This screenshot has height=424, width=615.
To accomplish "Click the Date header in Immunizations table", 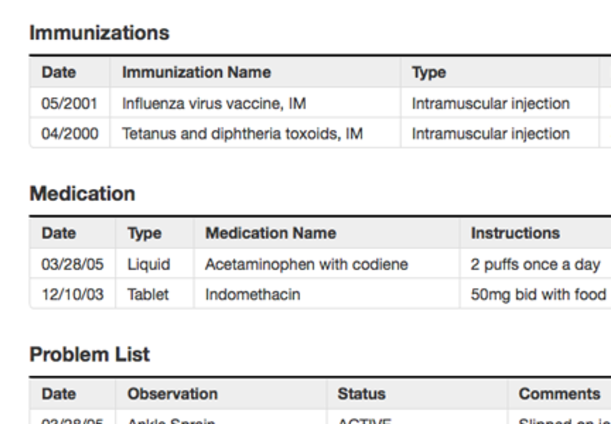I will (59, 72).
